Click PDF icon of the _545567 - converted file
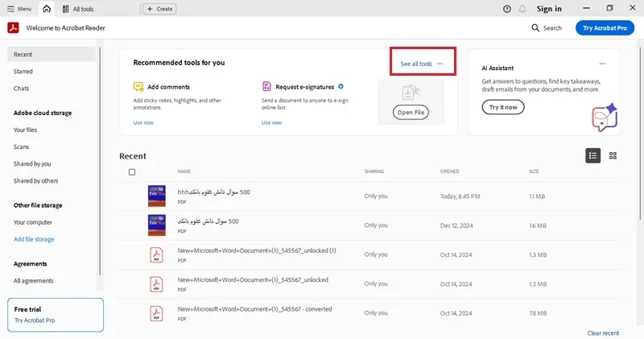 coord(156,313)
